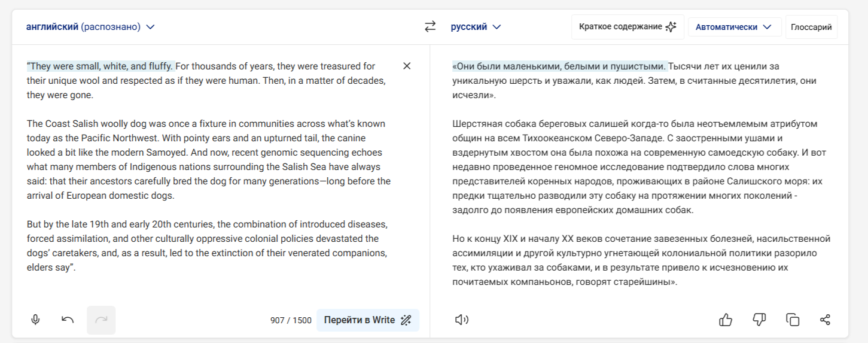Rate translation with thumbs down icon

coord(759,320)
